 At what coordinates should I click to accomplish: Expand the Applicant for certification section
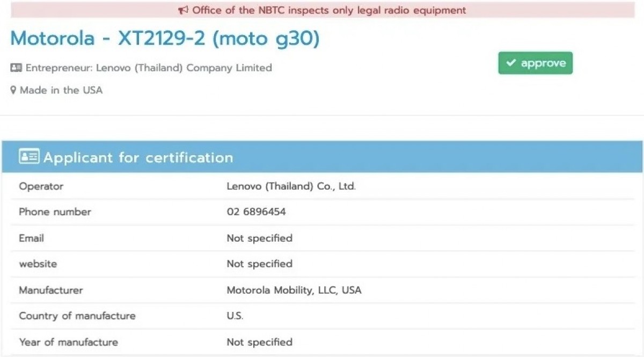pyautogui.click(x=138, y=157)
